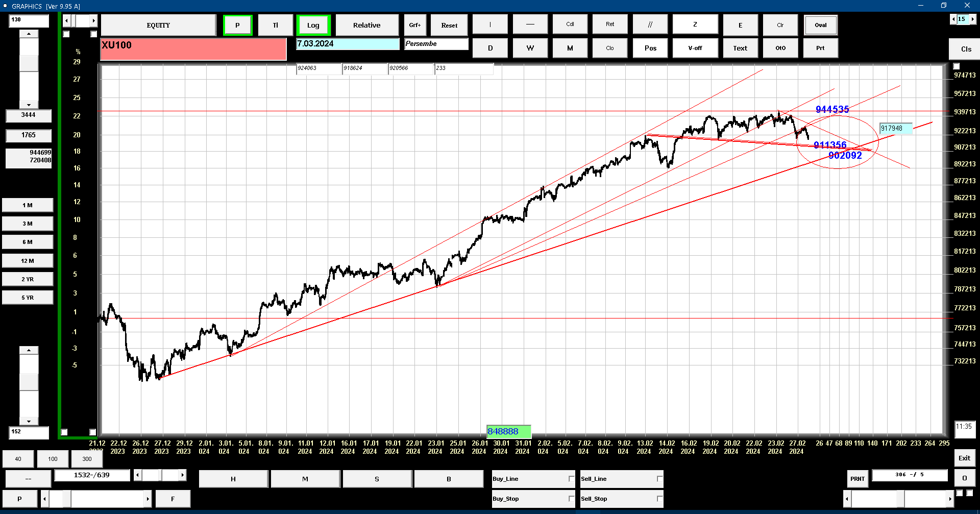Activate the Oval drawing tool
The width and height of the screenshot is (980, 514).
(x=821, y=25)
